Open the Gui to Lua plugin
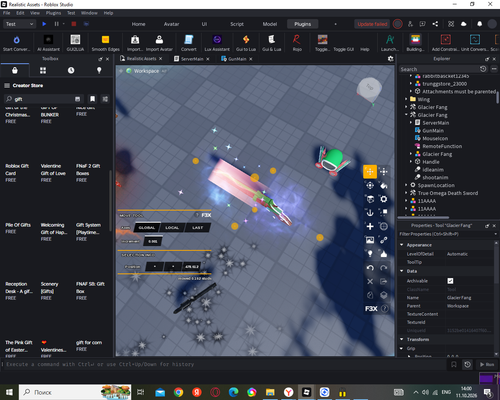The image size is (500, 400). pos(246,43)
